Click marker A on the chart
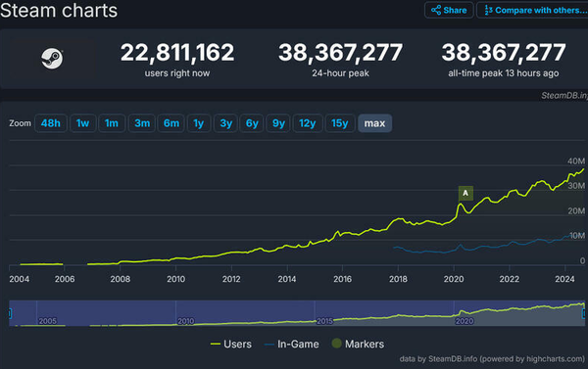The image size is (588, 369). [x=465, y=193]
